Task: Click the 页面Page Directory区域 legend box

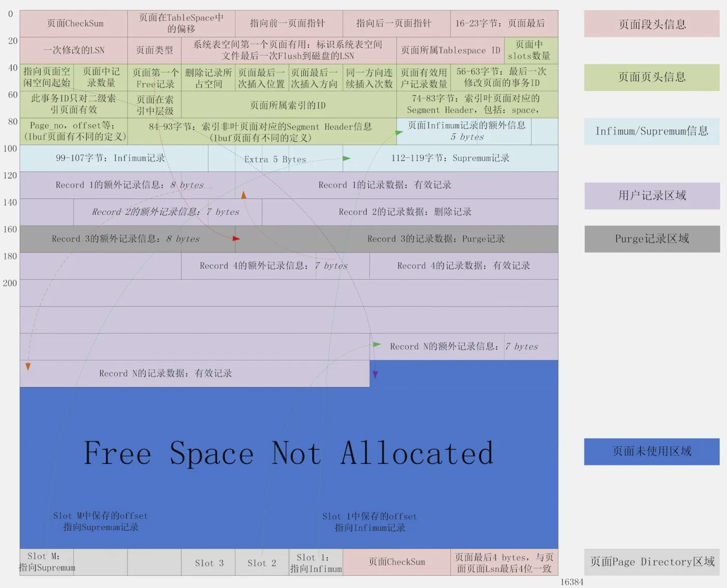Action: 652,562
